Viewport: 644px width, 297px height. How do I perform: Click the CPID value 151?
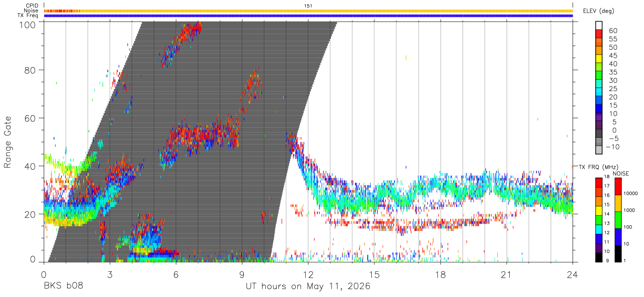pyautogui.click(x=308, y=6)
